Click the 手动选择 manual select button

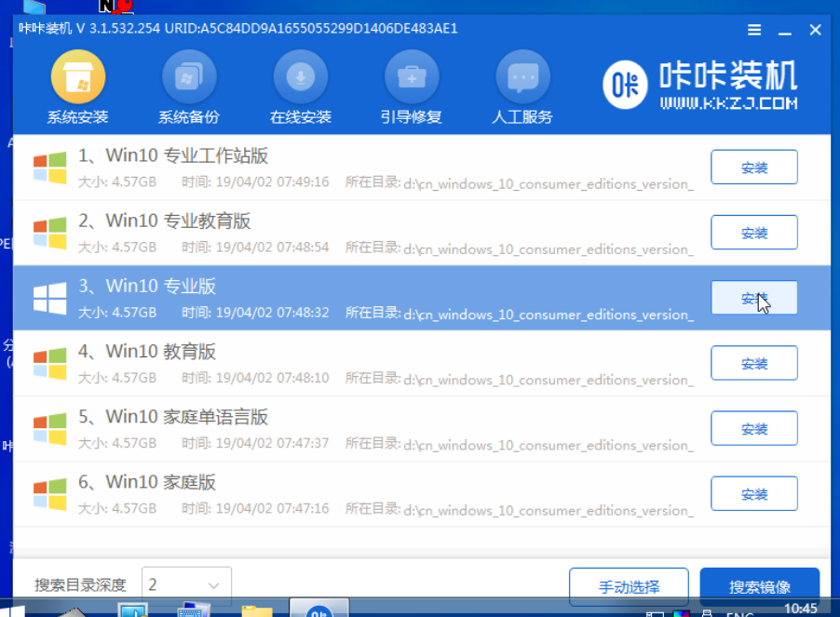click(629, 586)
